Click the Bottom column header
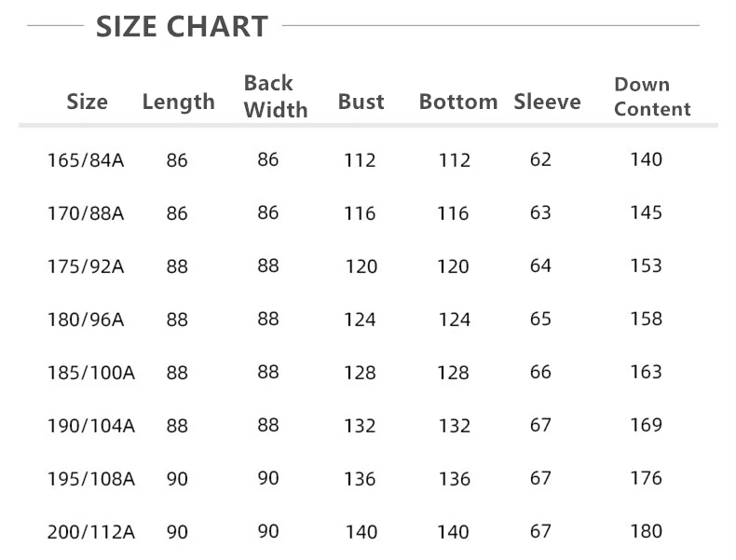This screenshot has height=560, width=736. tap(458, 102)
